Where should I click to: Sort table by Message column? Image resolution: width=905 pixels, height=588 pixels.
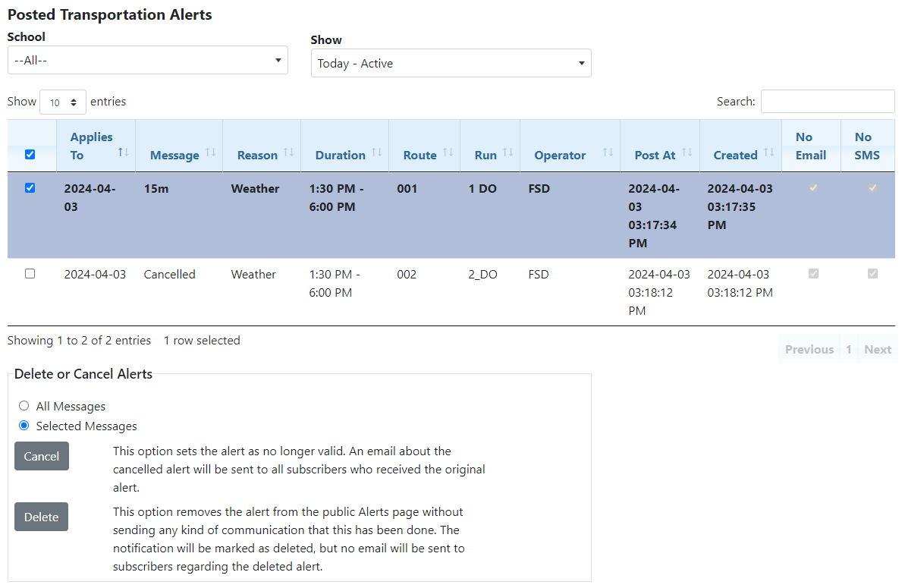[174, 155]
